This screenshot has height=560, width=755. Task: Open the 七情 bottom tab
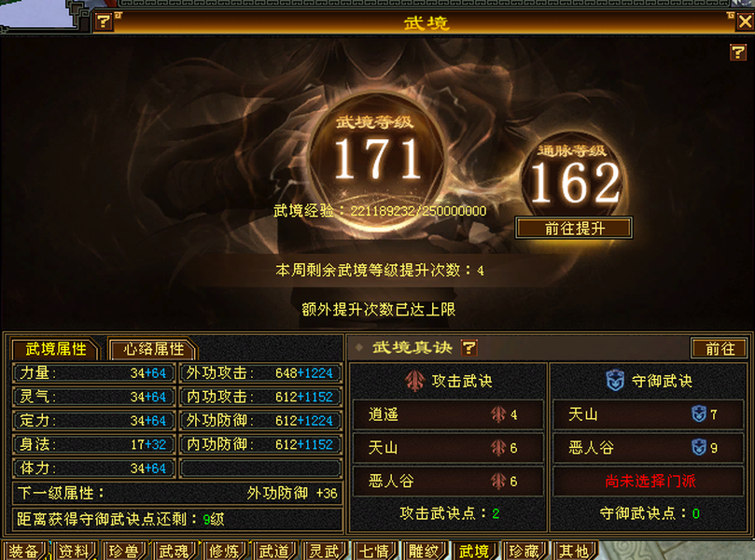(x=374, y=551)
